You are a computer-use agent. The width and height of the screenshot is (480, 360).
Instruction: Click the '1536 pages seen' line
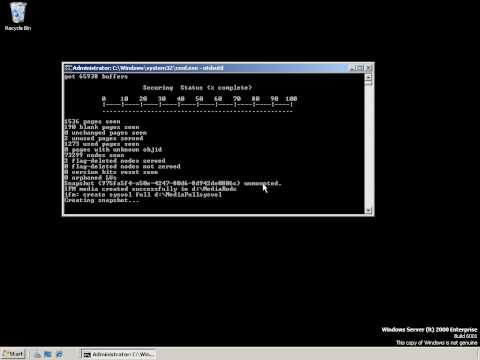click(92, 122)
